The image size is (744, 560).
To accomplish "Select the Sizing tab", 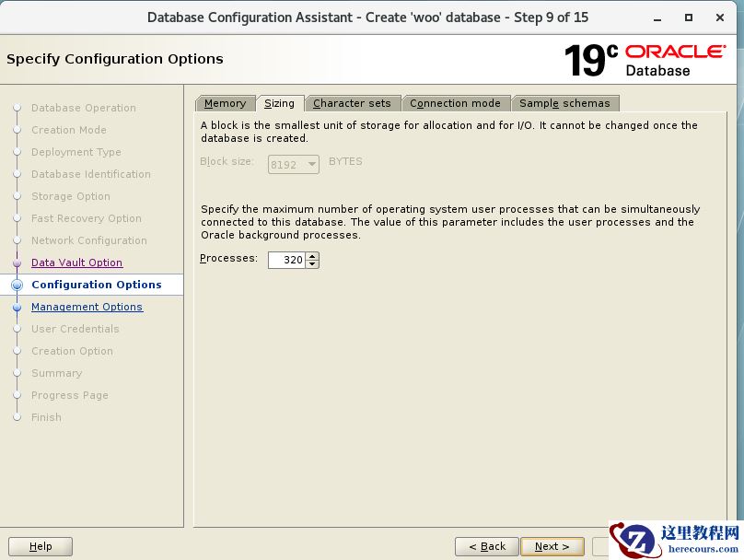I will [x=280, y=103].
